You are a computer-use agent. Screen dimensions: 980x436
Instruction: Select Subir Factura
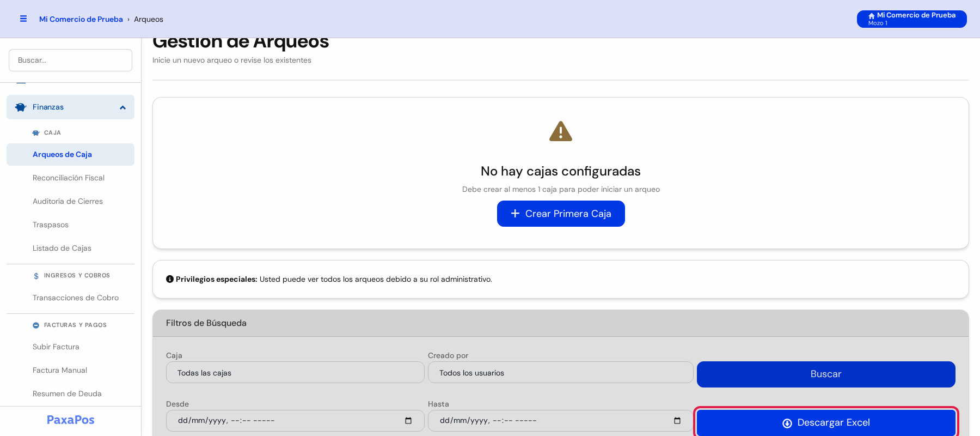pos(70,347)
